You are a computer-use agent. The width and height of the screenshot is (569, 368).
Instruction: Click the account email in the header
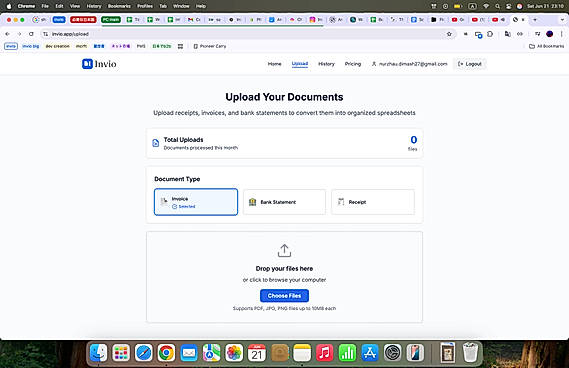[413, 64]
